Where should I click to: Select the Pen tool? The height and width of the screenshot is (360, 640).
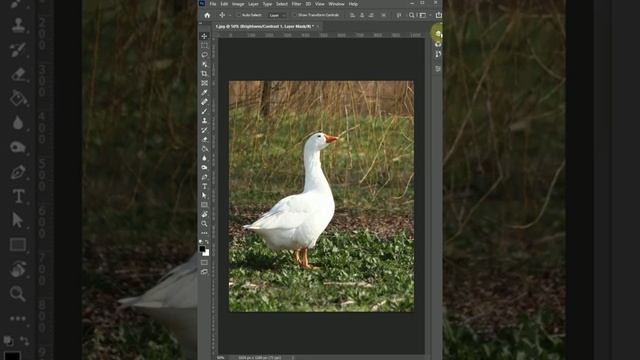204,177
